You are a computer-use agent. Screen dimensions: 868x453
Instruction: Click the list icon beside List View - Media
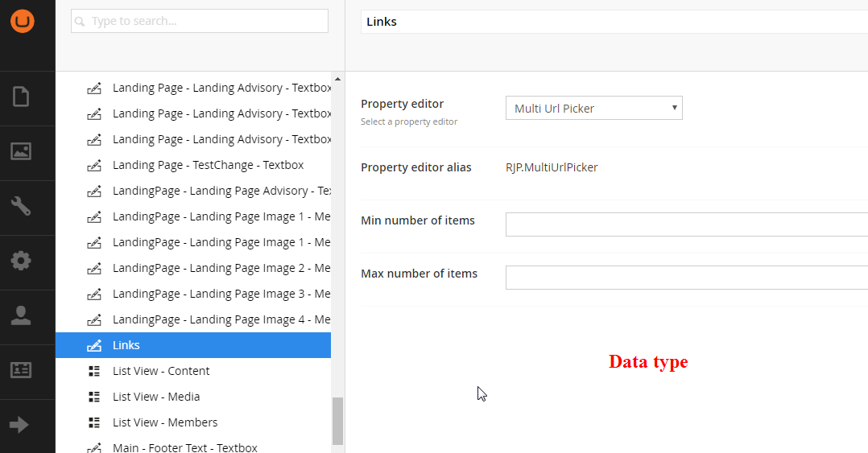(x=94, y=397)
